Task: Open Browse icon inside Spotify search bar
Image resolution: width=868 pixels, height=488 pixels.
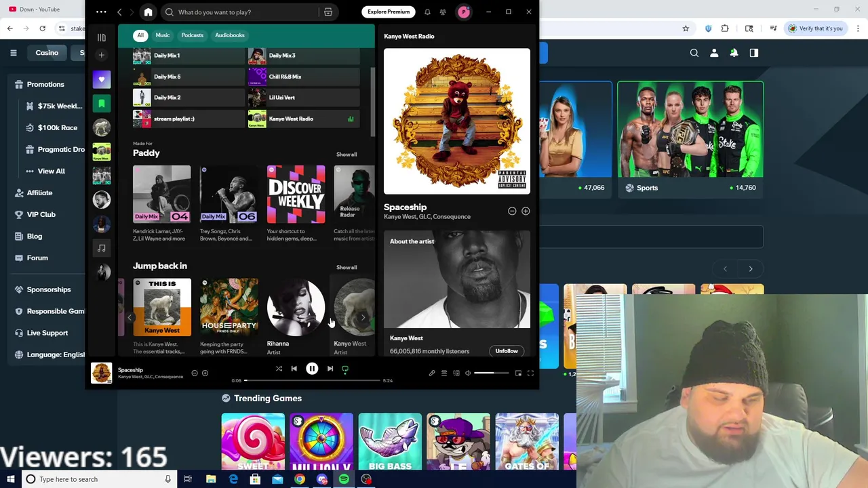Action: [328, 12]
